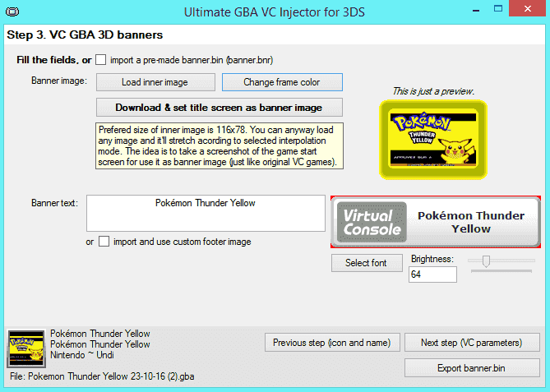Go back to Previous step (icon and name)

tap(332, 343)
